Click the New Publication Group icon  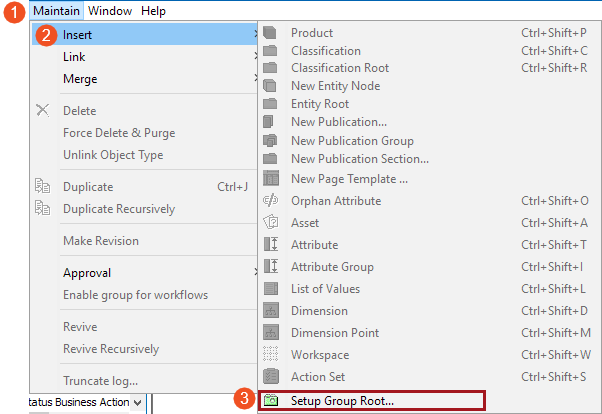point(270,141)
